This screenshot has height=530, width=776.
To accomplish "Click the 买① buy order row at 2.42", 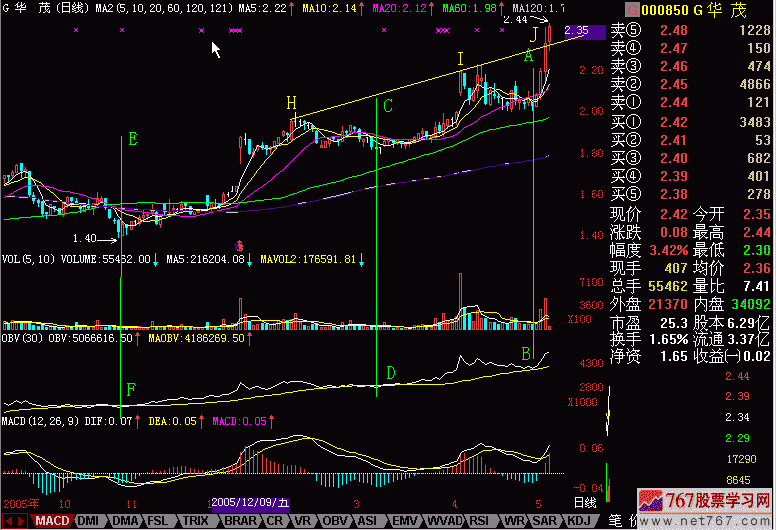I will click(x=690, y=121).
